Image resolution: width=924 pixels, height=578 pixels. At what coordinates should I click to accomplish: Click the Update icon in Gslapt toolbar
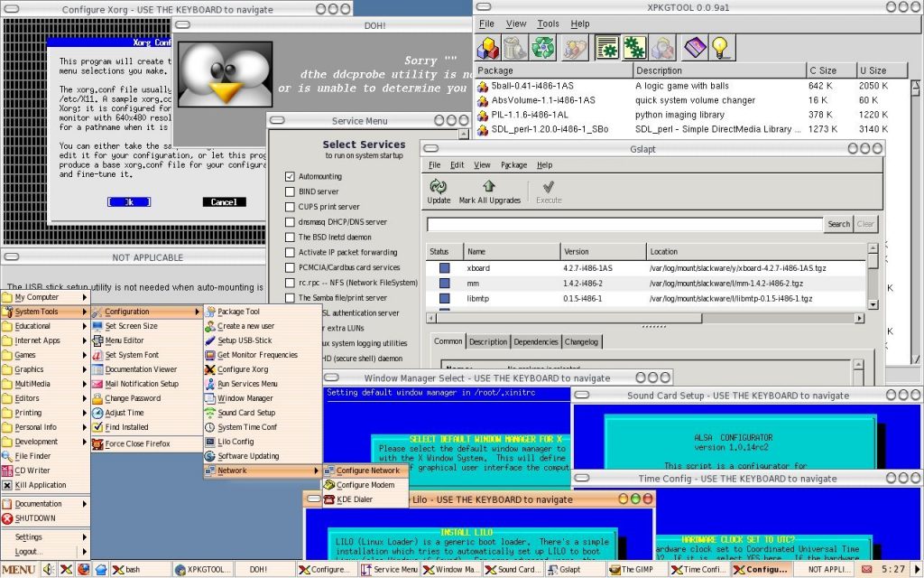(x=439, y=187)
